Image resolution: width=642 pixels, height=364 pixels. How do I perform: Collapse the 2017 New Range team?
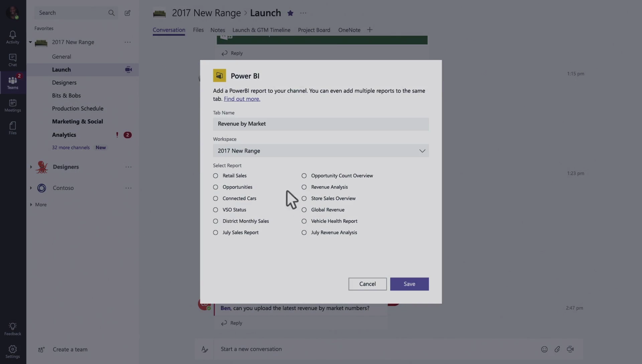[30, 42]
